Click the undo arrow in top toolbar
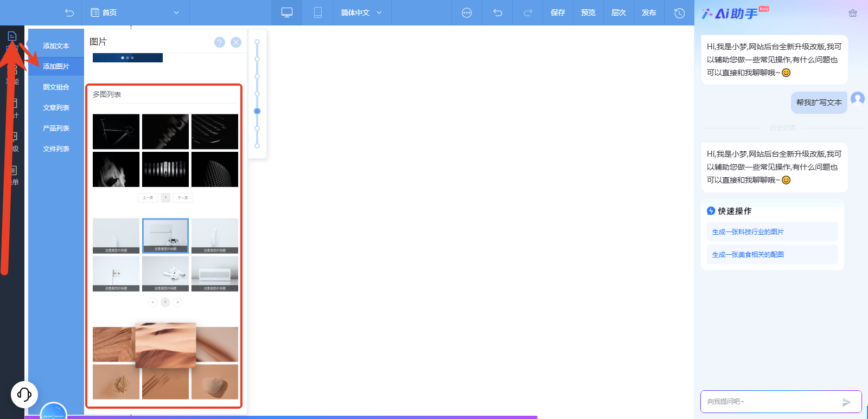868x419 pixels. [x=497, y=12]
